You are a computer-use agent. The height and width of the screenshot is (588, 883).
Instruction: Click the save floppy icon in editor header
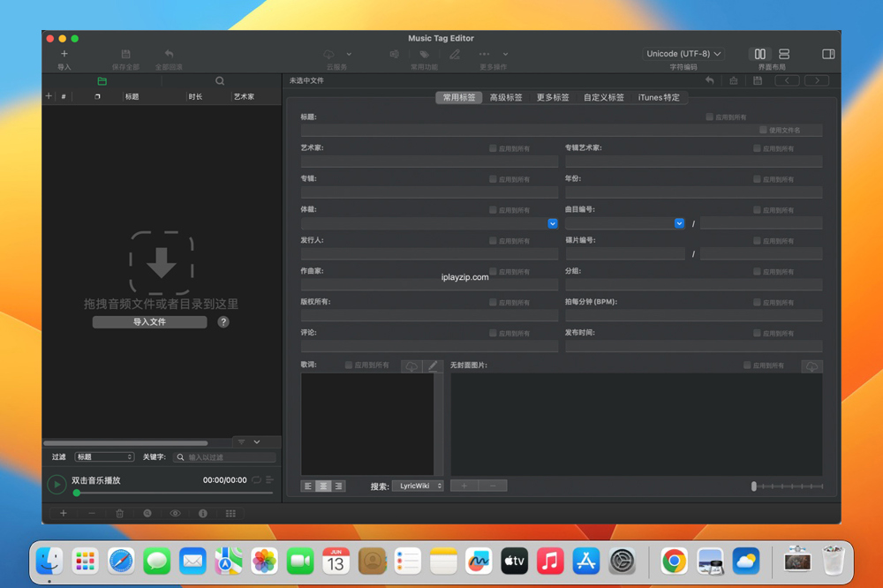point(758,80)
